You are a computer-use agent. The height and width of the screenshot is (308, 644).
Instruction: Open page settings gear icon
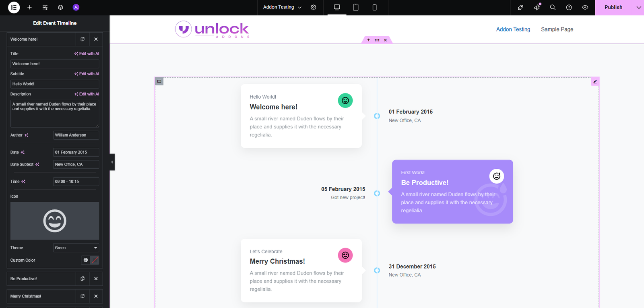313,7
